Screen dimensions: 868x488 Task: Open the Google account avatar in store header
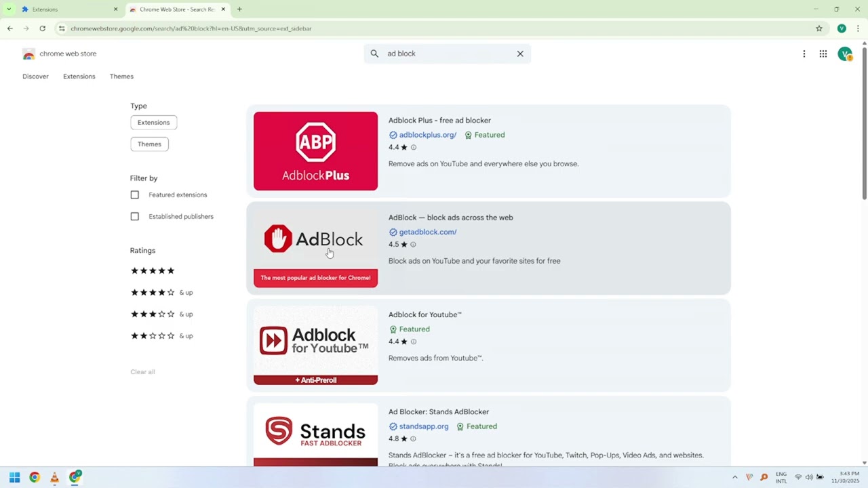click(x=845, y=54)
